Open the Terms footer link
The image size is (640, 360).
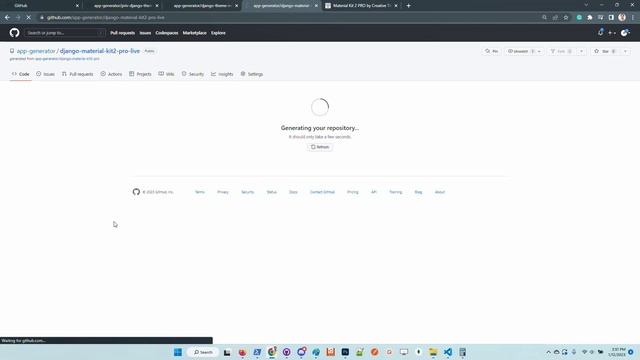coord(200,192)
